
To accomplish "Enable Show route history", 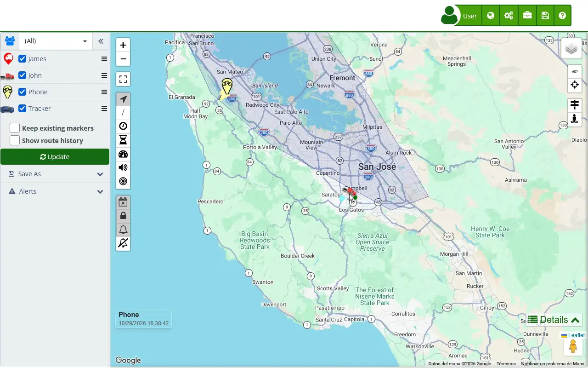I will click(15, 140).
